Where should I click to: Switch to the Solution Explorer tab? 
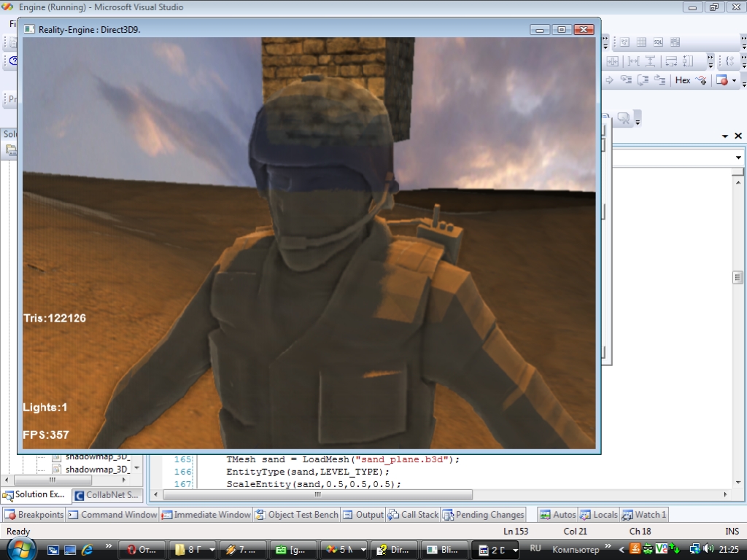[35, 494]
